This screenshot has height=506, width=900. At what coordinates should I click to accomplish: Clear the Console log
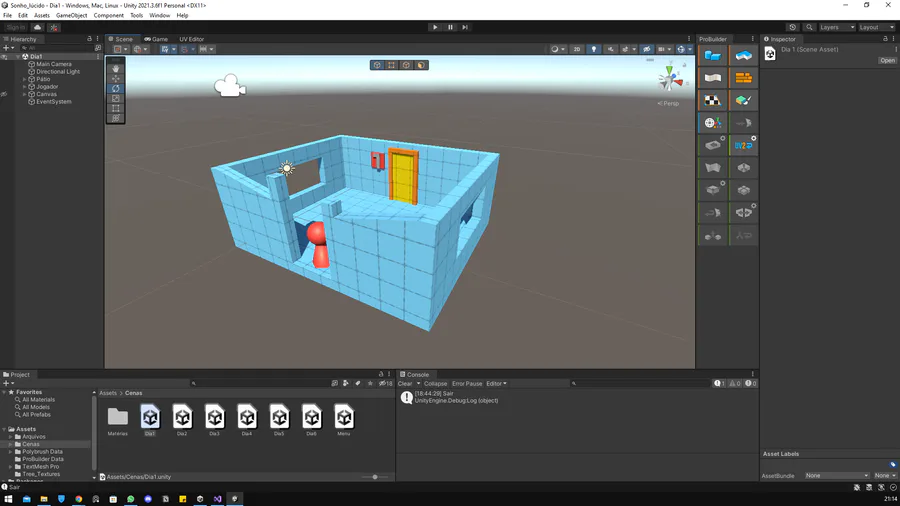pos(405,384)
